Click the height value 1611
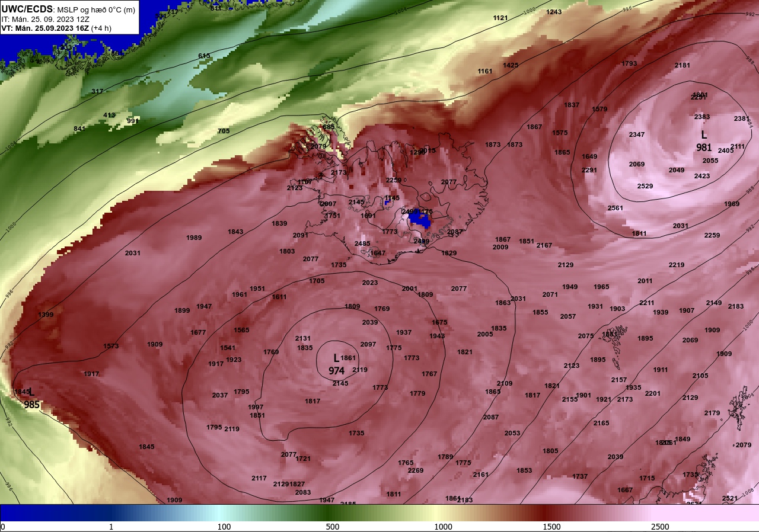 (x=279, y=297)
